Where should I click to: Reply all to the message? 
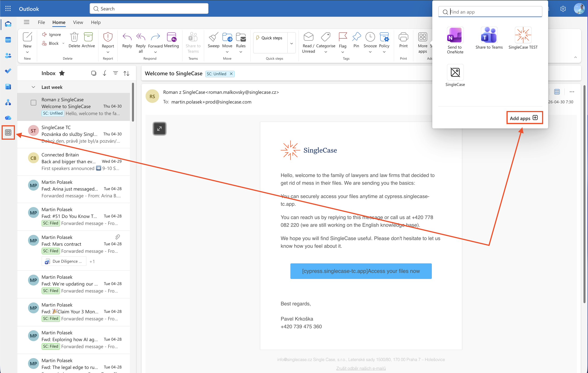click(x=141, y=42)
